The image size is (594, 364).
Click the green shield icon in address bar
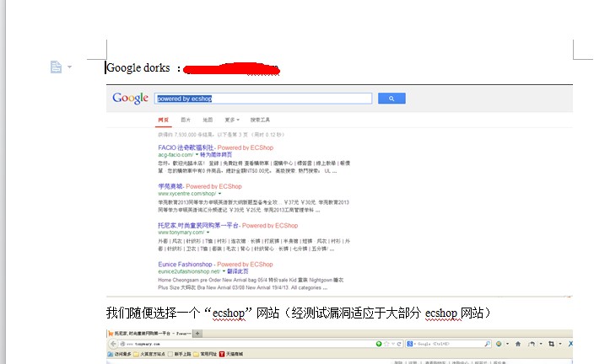click(x=379, y=344)
